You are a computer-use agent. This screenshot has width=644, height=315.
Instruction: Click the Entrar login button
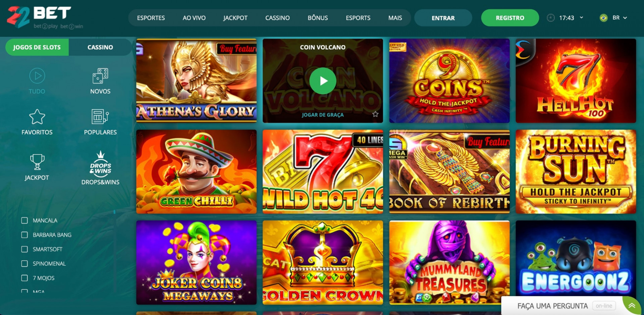pos(443,18)
